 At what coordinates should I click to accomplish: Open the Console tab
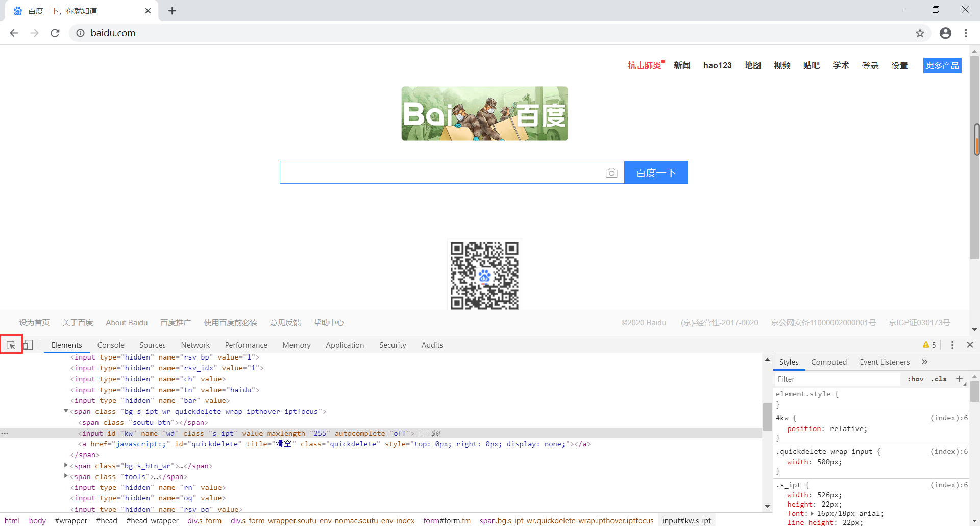point(111,345)
